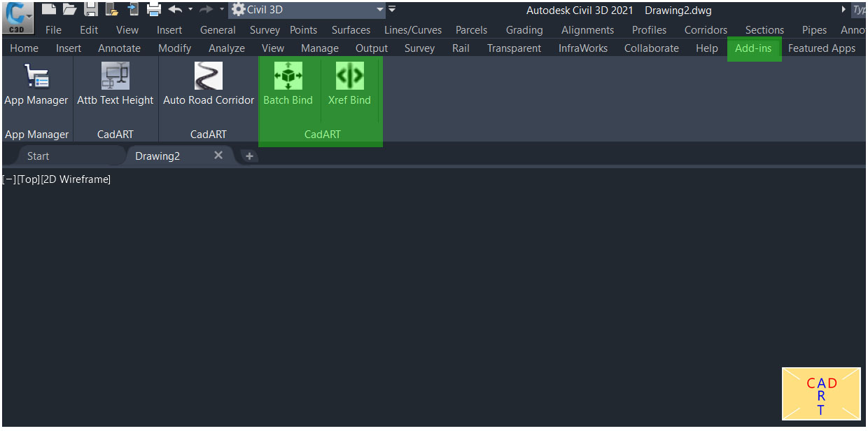Open the Points menu
The width and height of the screenshot is (868, 431).
point(304,30)
